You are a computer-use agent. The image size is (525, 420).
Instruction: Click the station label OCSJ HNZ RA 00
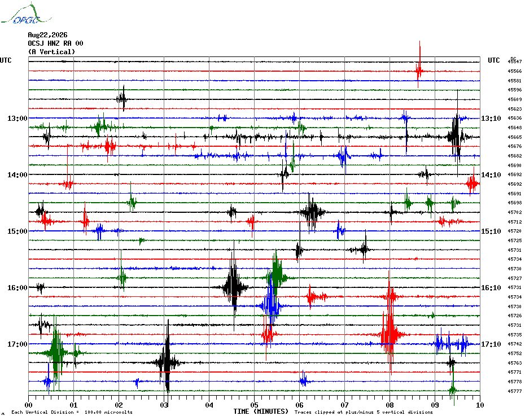tap(55, 43)
